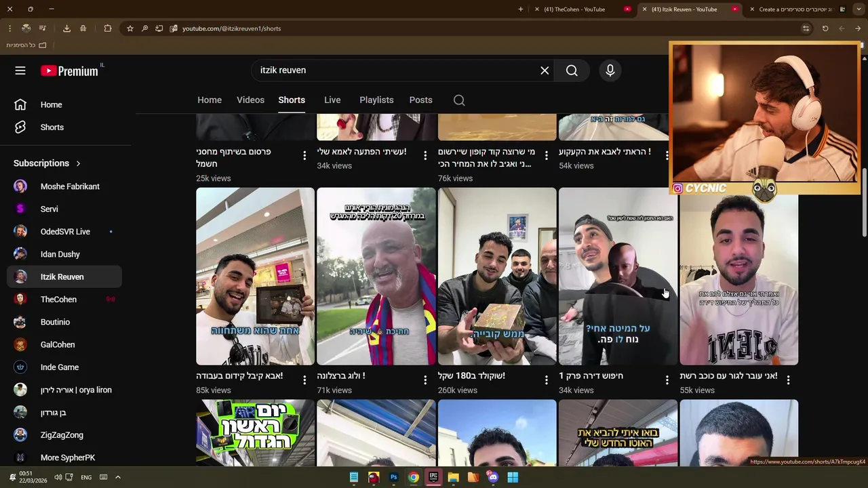Image resolution: width=868 pixels, height=488 pixels.
Task: Open the browser profile avatar
Action: click(26, 28)
